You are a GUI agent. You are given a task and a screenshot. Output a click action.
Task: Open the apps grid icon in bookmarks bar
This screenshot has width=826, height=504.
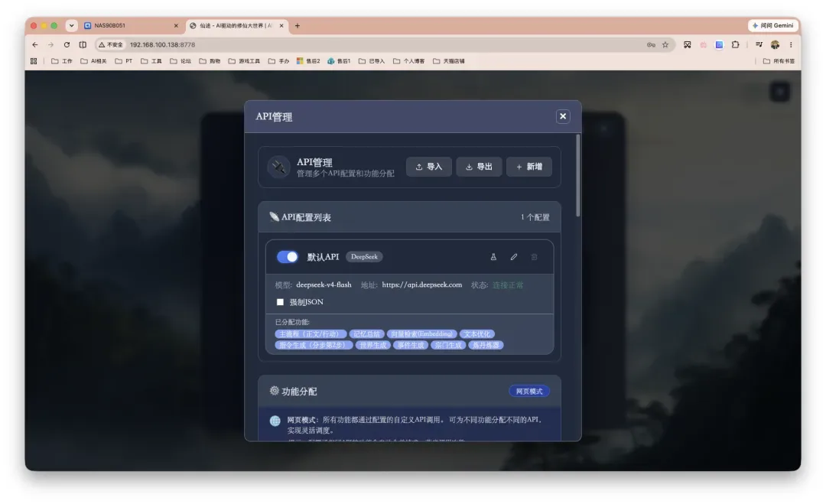pyautogui.click(x=34, y=61)
